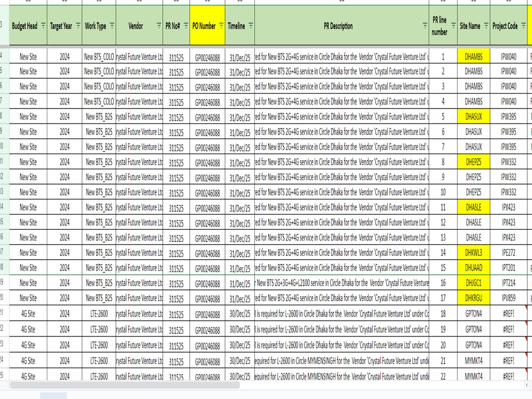The width and height of the screenshot is (532, 399).
Task: Select yellow DHASUX cell in PR line 5
Action: pyautogui.click(x=473, y=117)
